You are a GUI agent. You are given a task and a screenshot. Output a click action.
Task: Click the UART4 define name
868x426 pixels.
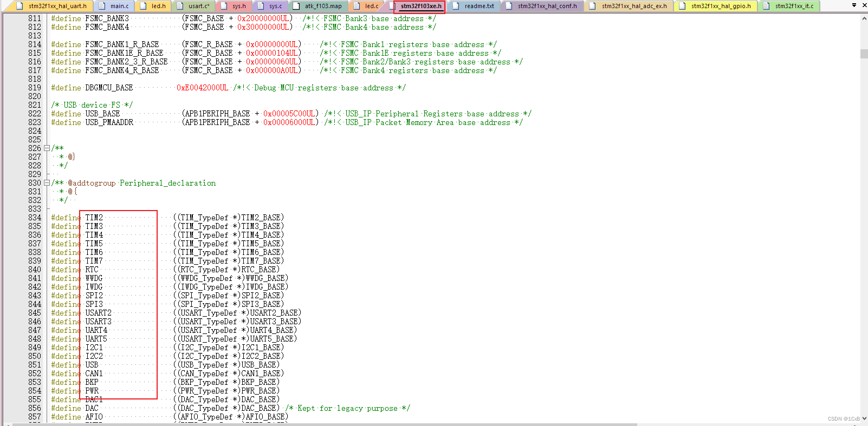pos(96,330)
